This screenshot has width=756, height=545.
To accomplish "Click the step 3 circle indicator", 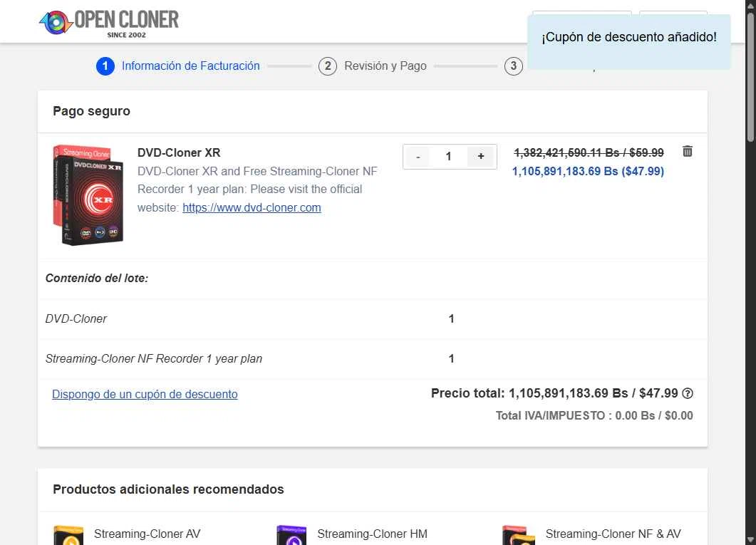I will (x=514, y=66).
